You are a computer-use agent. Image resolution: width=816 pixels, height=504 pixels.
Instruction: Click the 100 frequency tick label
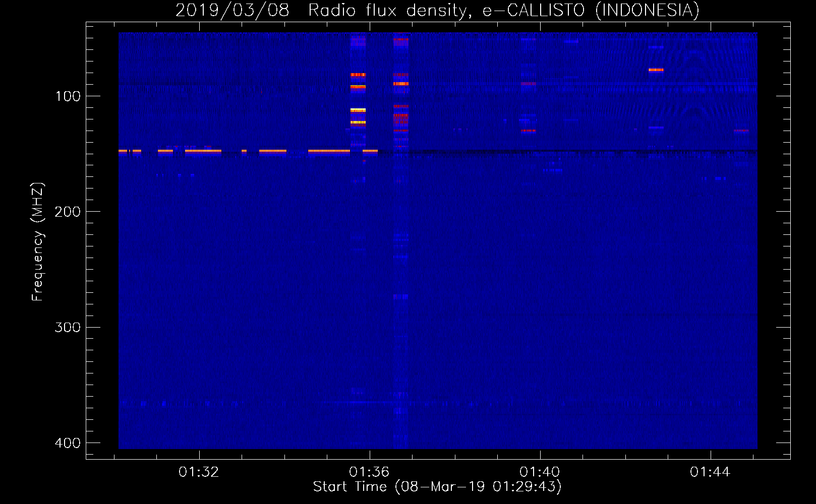(x=68, y=96)
